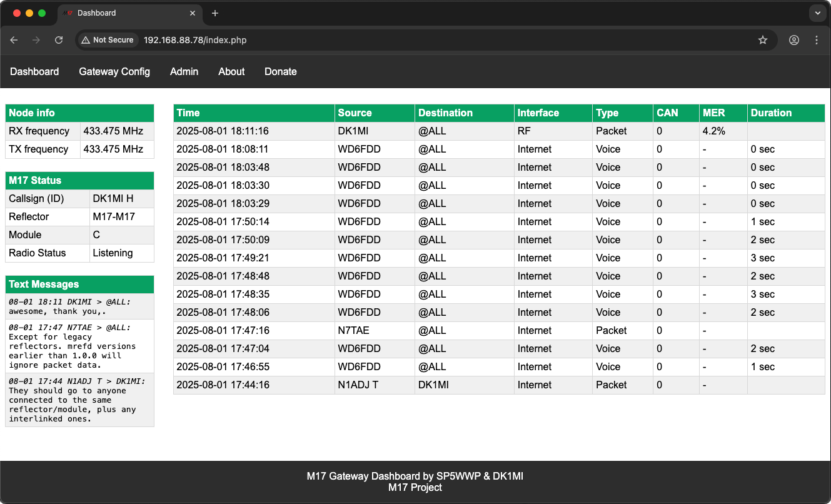Expand the tab search dropdown arrow
The height and width of the screenshot is (504, 831).
pyautogui.click(x=817, y=13)
